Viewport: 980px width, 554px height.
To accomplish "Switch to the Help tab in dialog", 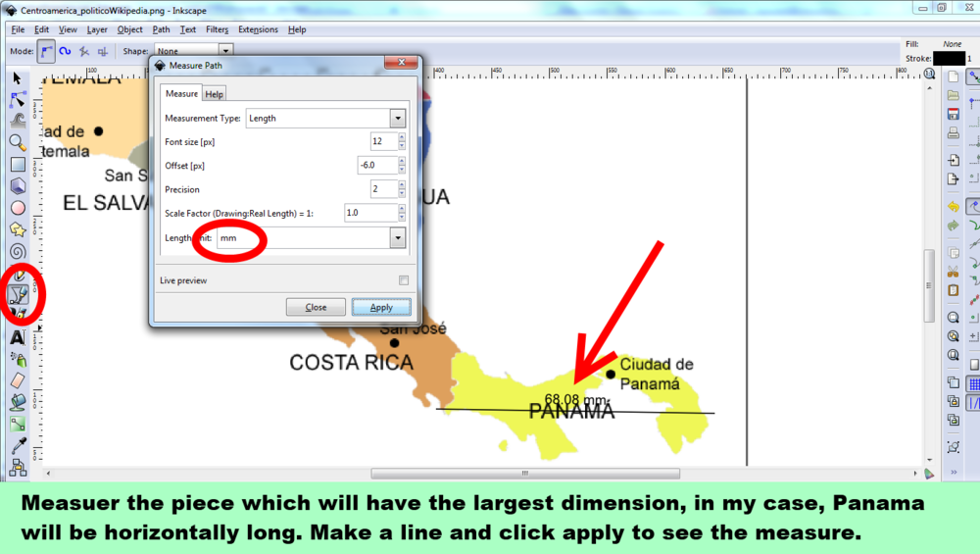I will [214, 94].
